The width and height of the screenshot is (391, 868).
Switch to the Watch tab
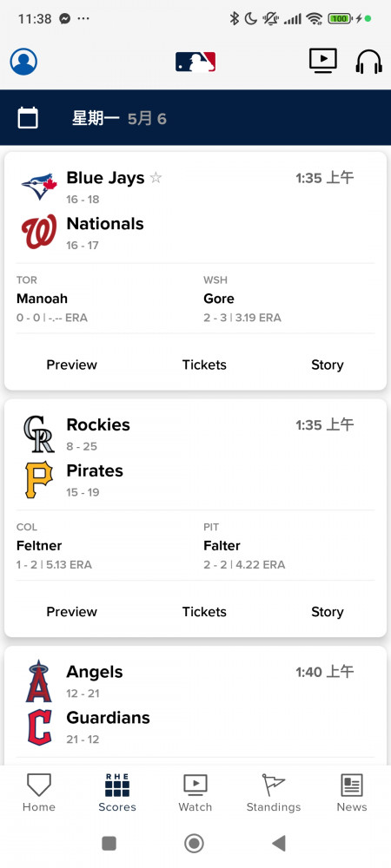click(195, 792)
